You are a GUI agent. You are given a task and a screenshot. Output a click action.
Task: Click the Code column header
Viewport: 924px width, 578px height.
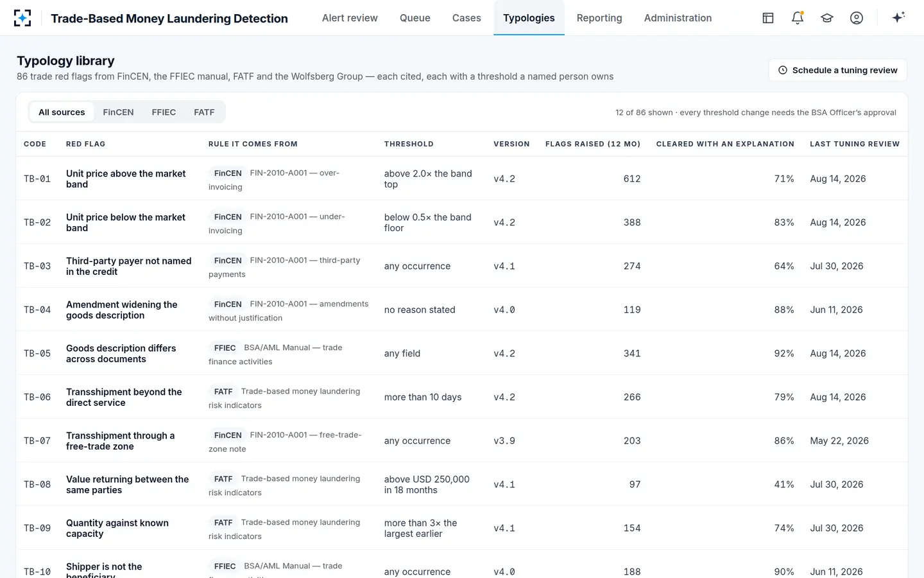point(35,144)
